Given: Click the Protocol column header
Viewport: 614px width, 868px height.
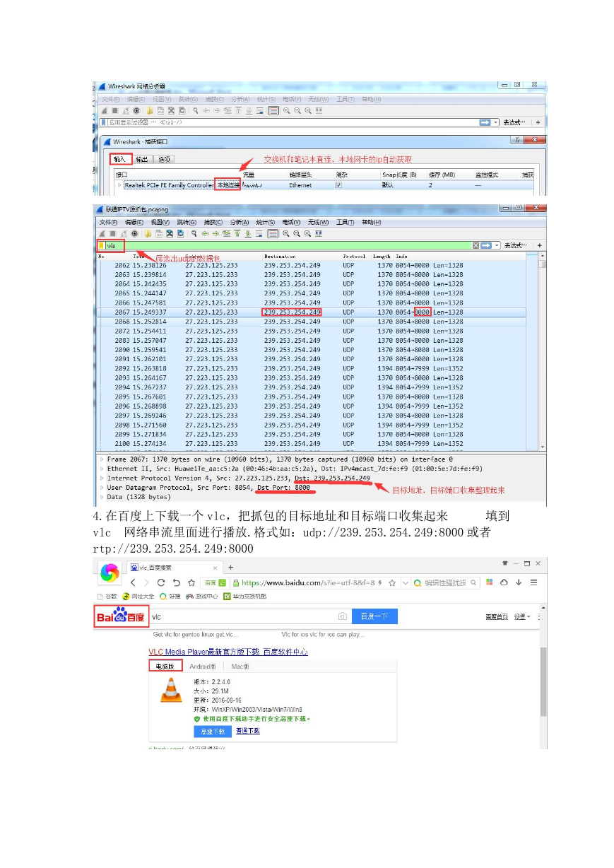Looking at the screenshot, I should [x=354, y=256].
